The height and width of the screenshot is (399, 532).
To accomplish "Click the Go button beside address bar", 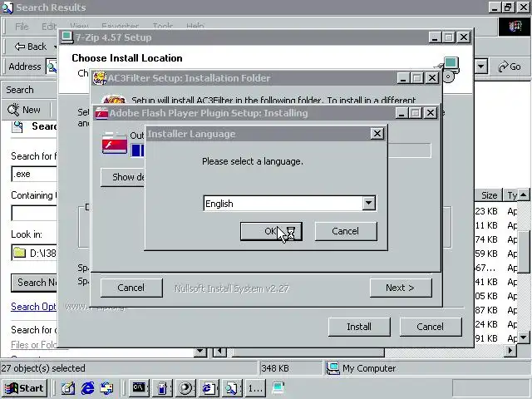I will 510,66.
